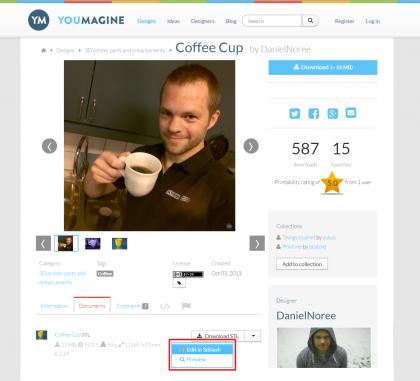Click the blue Download button
The height and width of the screenshot is (381, 420).
coord(323,67)
